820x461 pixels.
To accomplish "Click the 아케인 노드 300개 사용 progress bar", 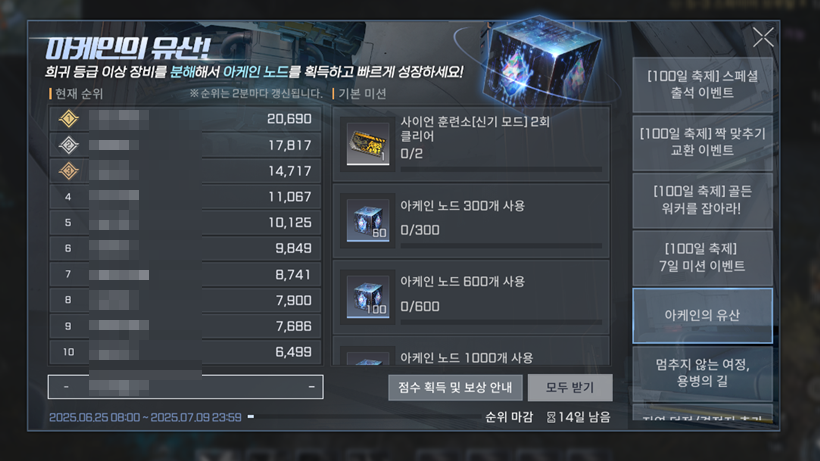I will [501, 246].
